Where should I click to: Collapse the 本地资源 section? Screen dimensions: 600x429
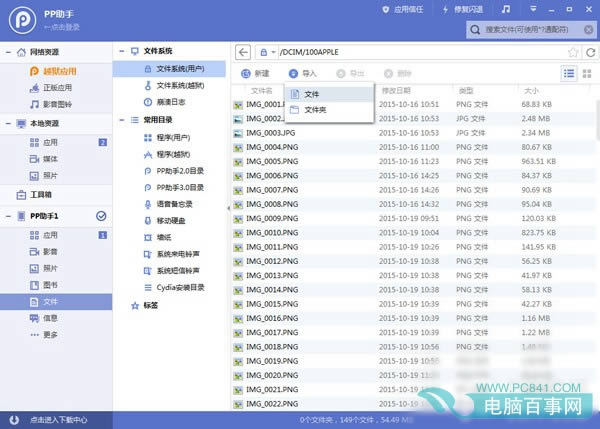(8, 124)
